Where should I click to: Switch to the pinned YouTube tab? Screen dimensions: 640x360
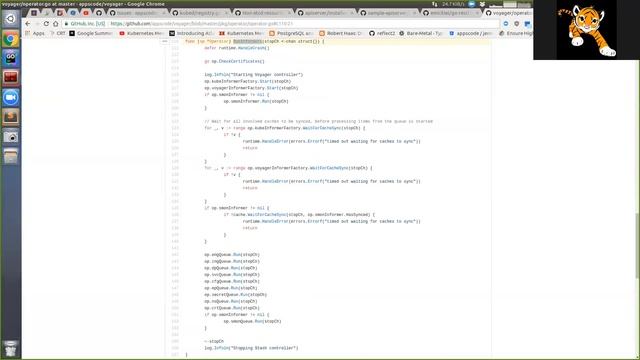[86, 13]
